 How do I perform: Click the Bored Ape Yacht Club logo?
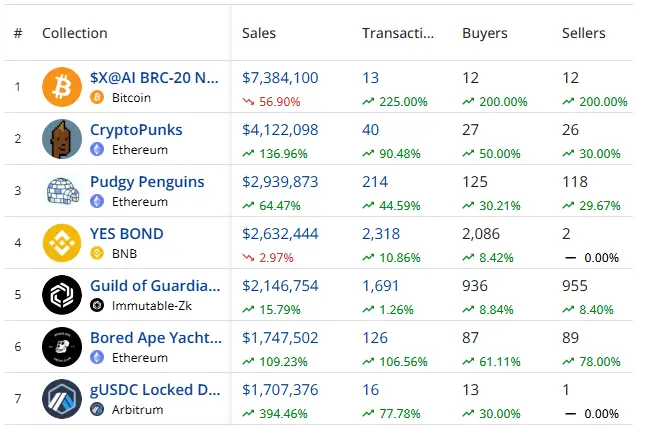click(x=62, y=347)
